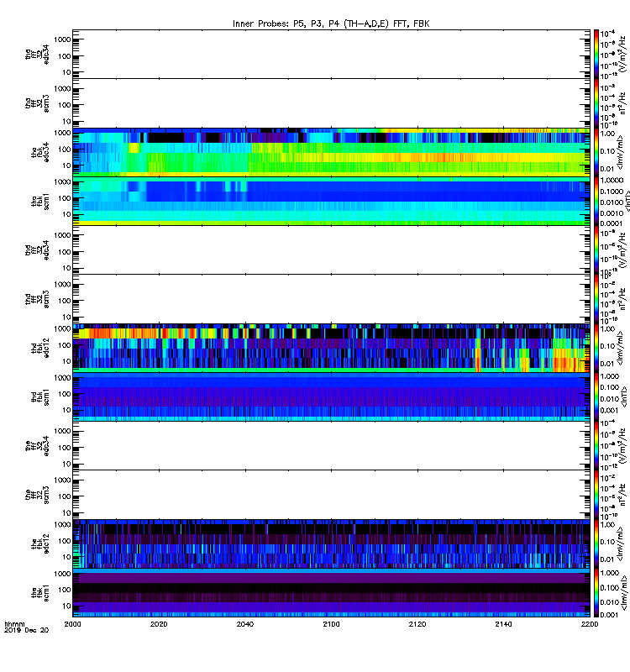Click the thd fbk scm1 spectrogram panel
Image resolution: width=630 pixels, height=672 pixels.
pyautogui.click(x=331, y=396)
